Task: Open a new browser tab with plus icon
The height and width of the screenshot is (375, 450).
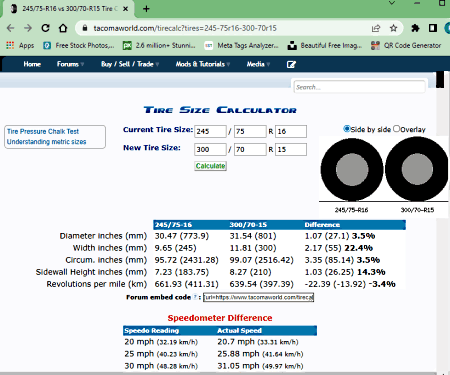Action: (x=146, y=9)
